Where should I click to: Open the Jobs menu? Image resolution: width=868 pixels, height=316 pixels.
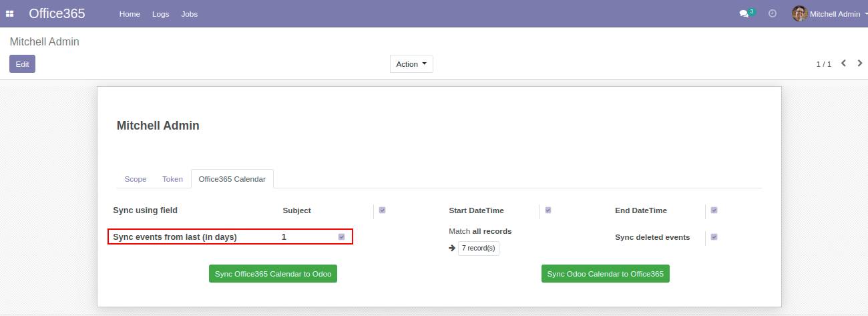(x=190, y=14)
